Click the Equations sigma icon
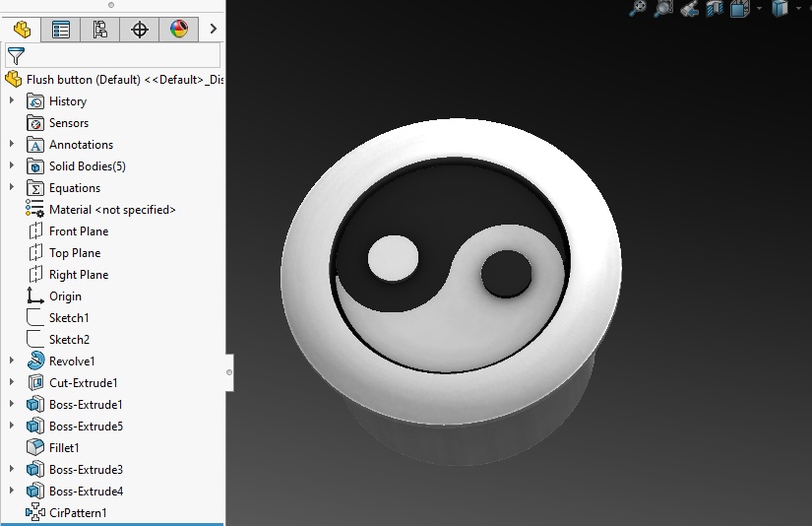The image size is (812, 526). click(35, 188)
